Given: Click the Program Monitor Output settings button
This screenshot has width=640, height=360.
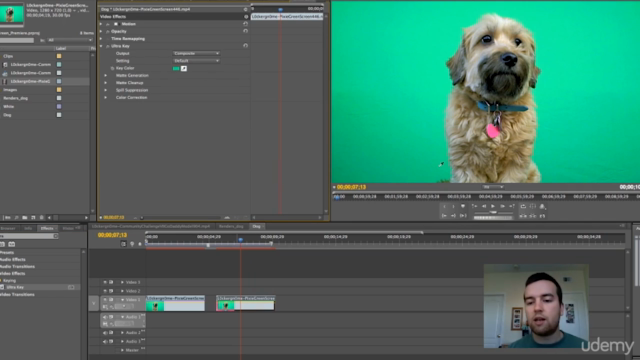Looking at the screenshot, I should [542, 207].
